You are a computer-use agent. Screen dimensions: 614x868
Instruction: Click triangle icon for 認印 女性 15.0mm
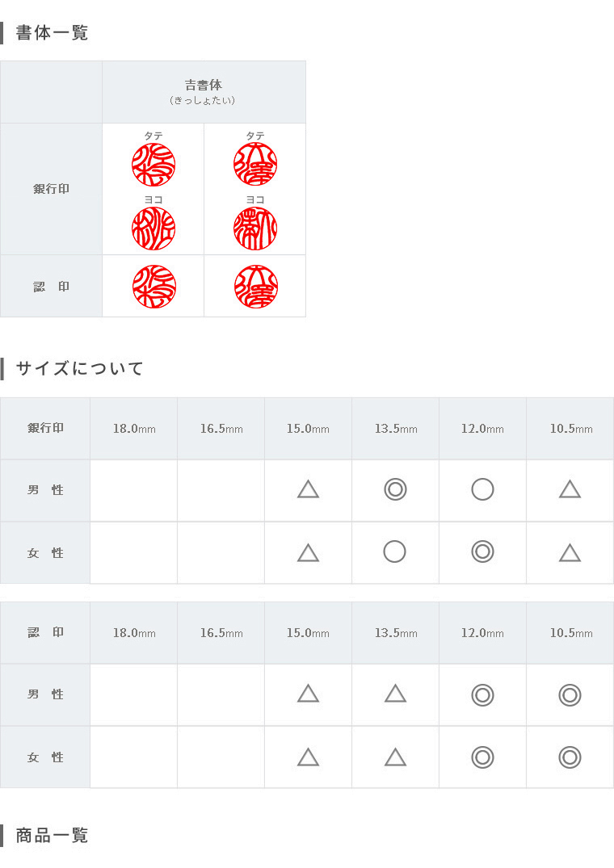(308, 757)
